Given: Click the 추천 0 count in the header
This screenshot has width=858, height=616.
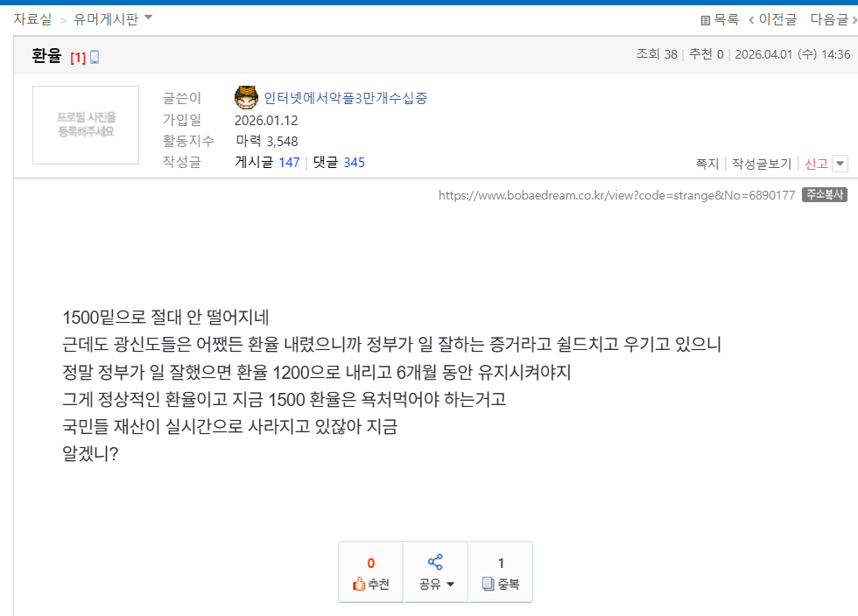Looking at the screenshot, I should point(707,54).
